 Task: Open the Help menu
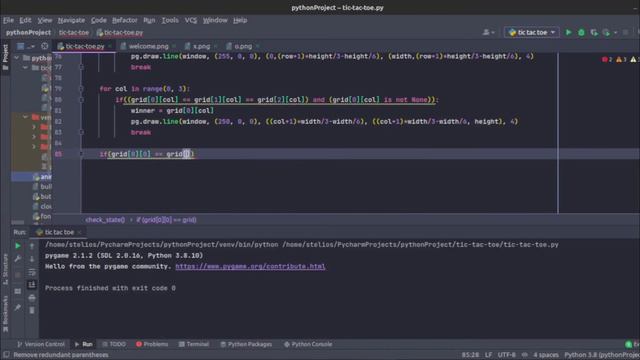[240, 20]
